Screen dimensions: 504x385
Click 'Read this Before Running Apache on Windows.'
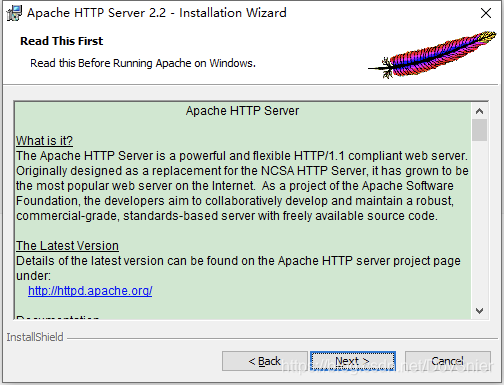(143, 63)
